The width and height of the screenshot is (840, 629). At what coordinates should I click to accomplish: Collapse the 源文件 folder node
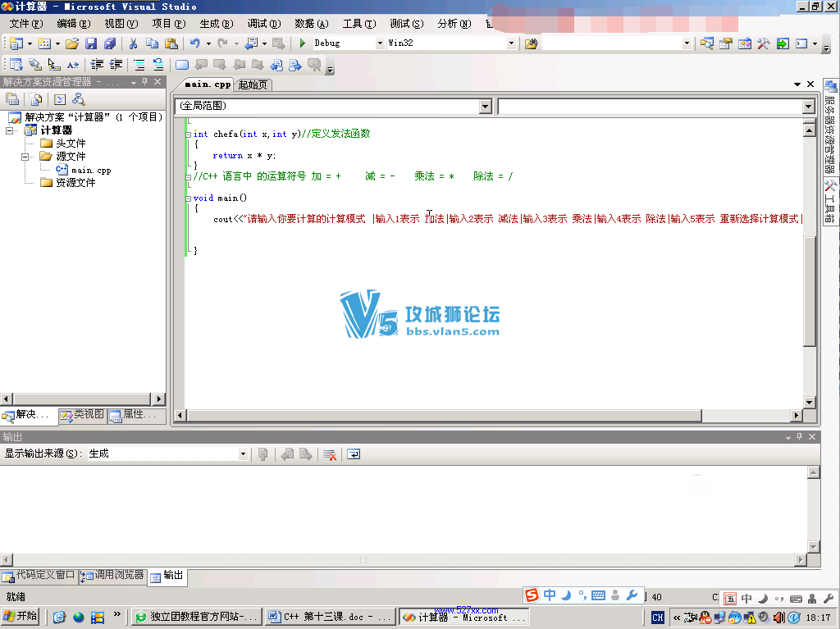pos(25,157)
